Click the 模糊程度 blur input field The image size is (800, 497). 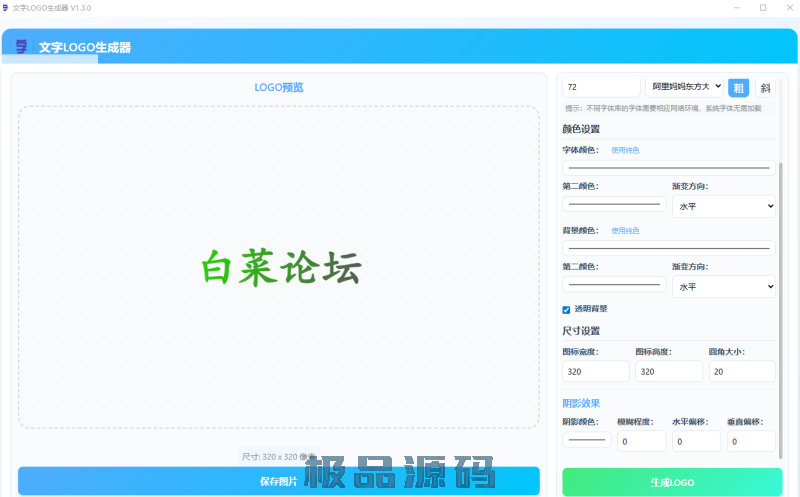641,441
